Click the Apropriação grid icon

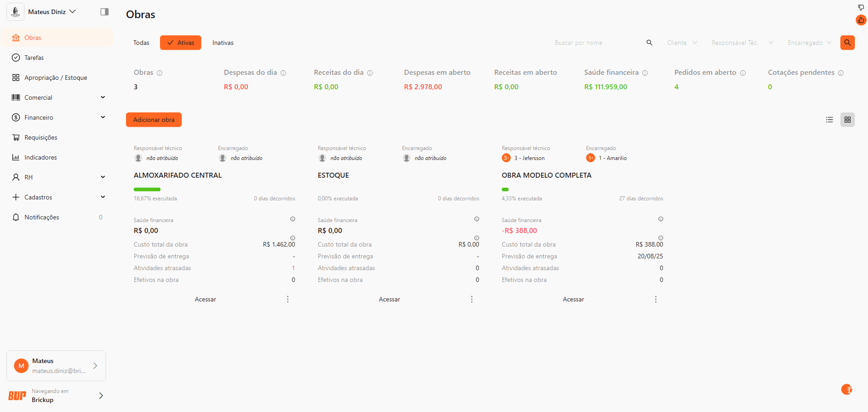point(16,78)
